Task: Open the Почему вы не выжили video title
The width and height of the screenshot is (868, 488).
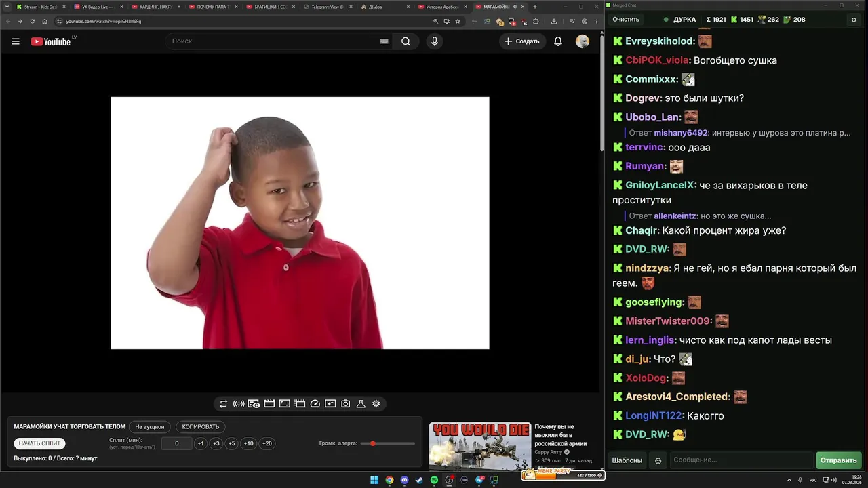Action: 561,435
